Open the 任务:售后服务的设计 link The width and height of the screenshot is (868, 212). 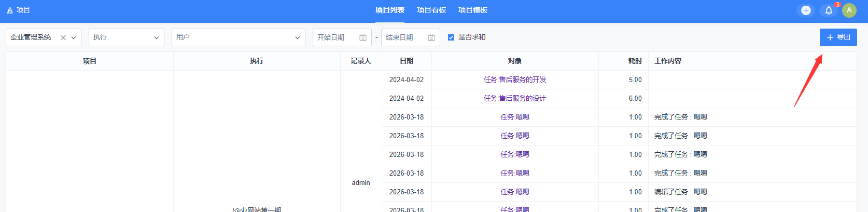(x=515, y=99)
